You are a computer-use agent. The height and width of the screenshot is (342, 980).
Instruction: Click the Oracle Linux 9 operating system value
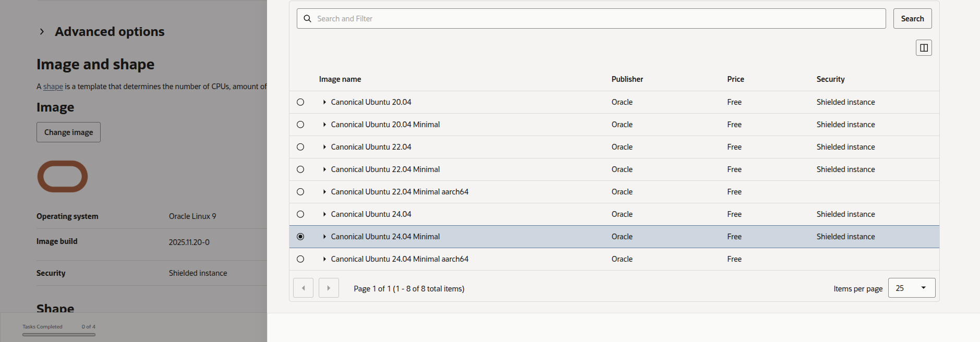point(192,216)
